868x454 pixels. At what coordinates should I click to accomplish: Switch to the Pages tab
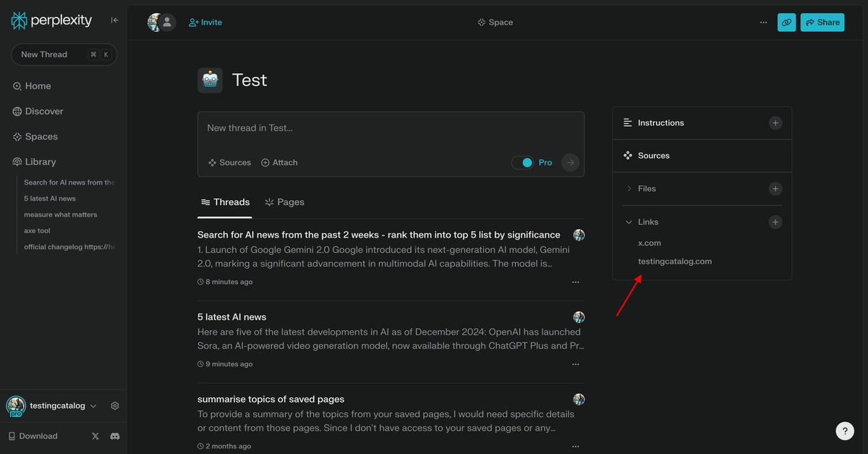tap(284, 202)
